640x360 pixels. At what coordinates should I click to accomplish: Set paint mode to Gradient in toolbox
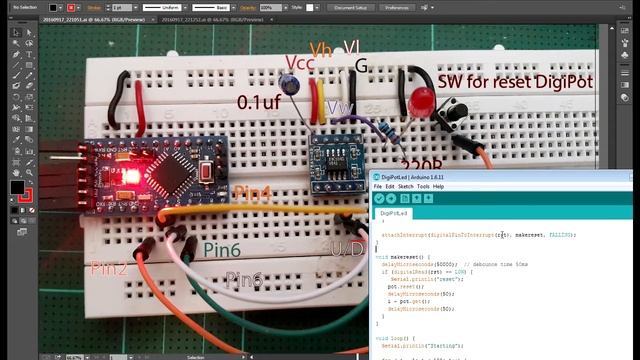click(x=23, y=210)
